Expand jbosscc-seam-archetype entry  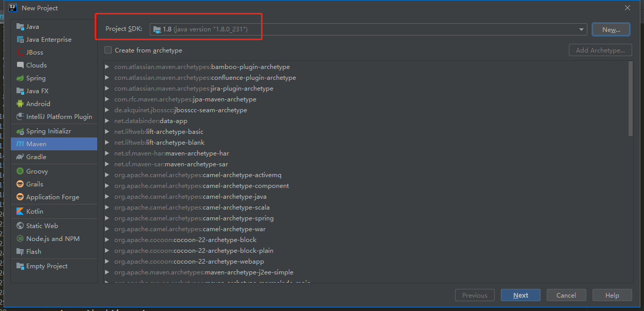107,110
